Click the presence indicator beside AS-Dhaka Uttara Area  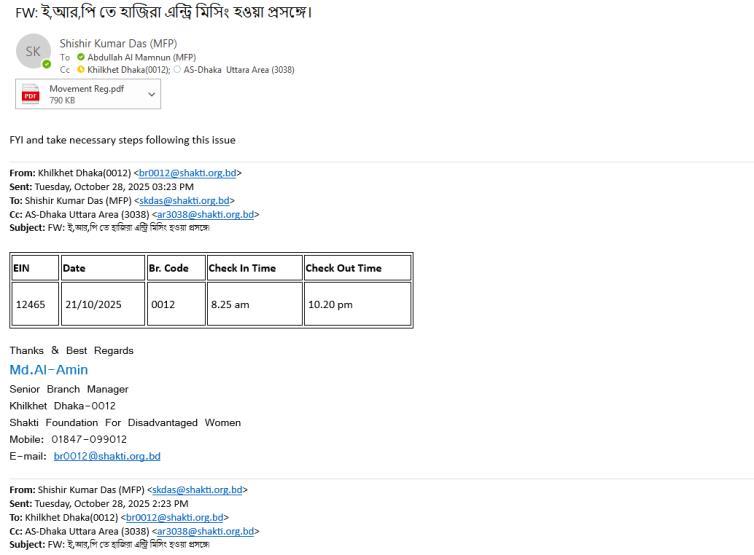coord(174,69)
